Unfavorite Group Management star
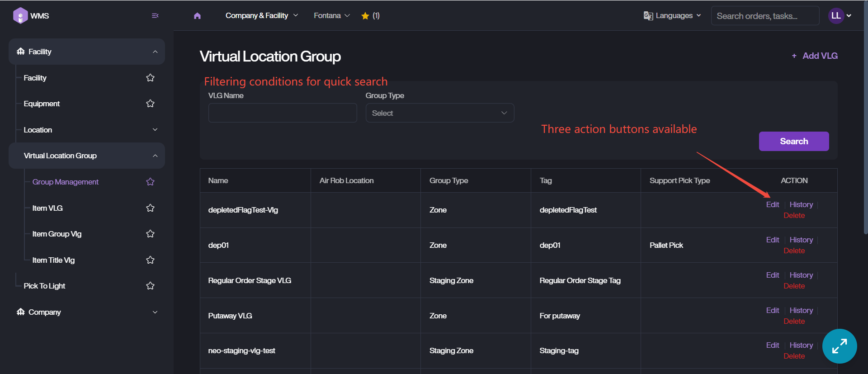868x374 pixels. click(x=151, y=182)
